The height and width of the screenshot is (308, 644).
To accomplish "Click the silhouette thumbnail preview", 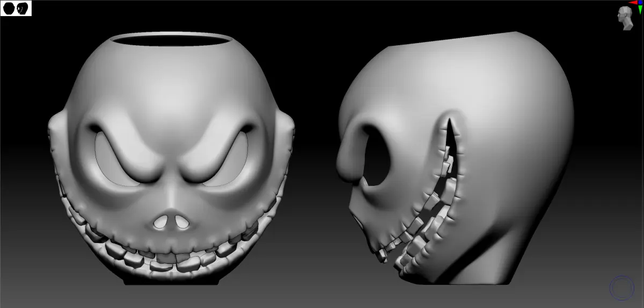I will (x=16, y=9).
